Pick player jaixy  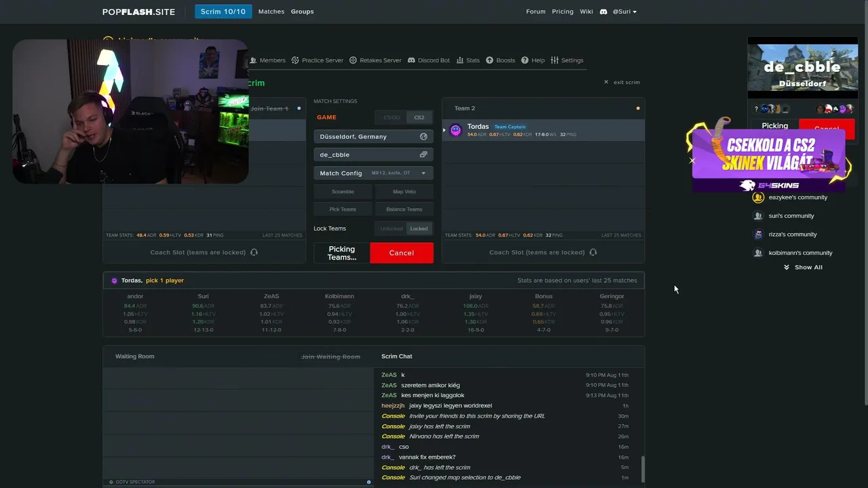tap(475, 312)
